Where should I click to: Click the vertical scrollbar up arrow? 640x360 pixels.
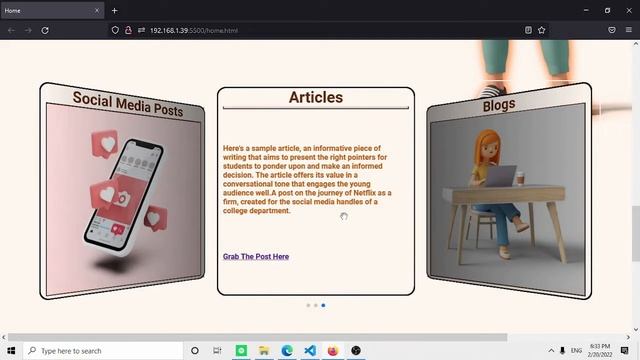point(636,44)
